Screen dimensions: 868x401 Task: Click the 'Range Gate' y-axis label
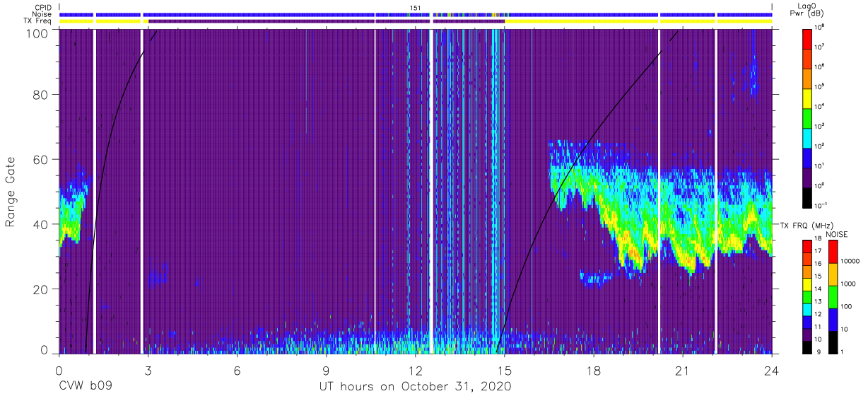11,193
